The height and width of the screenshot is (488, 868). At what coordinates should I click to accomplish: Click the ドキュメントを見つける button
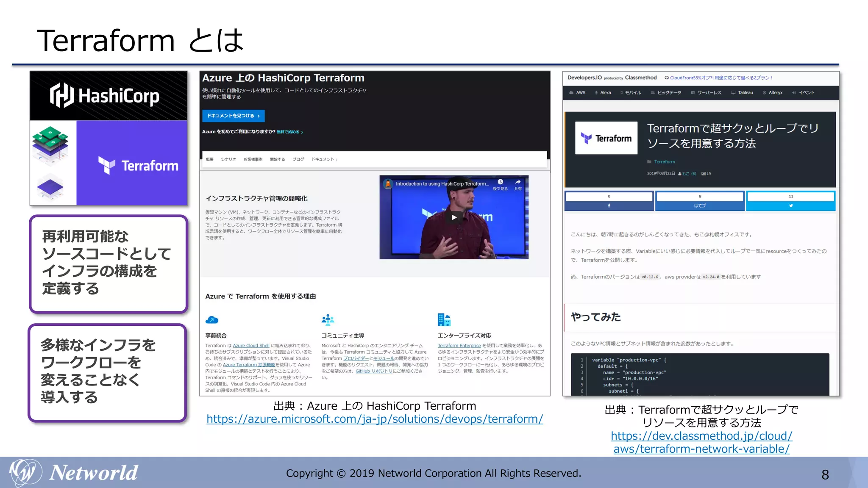pyautogui.click(x=234, y=116)
